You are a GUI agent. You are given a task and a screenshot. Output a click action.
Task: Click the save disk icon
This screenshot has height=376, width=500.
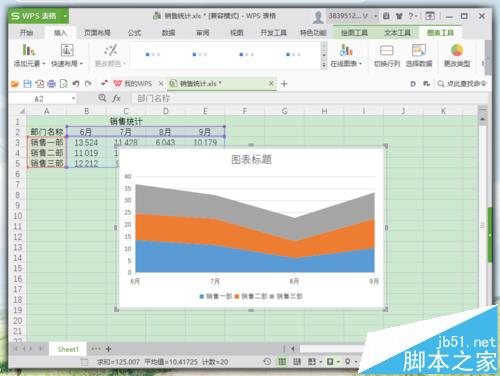[27, 84]
